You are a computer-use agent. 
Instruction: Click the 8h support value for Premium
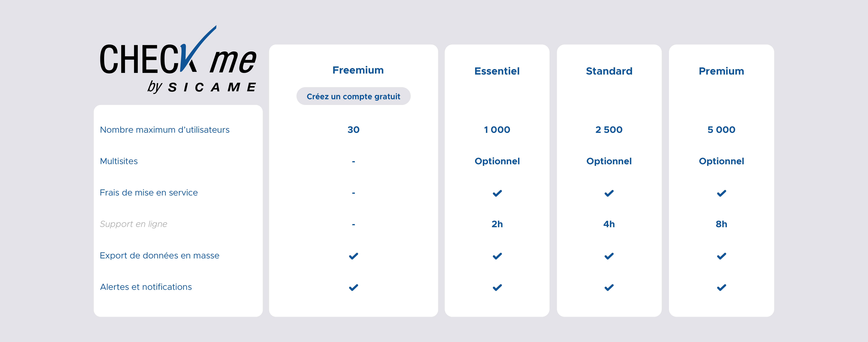tap(721, 224)
